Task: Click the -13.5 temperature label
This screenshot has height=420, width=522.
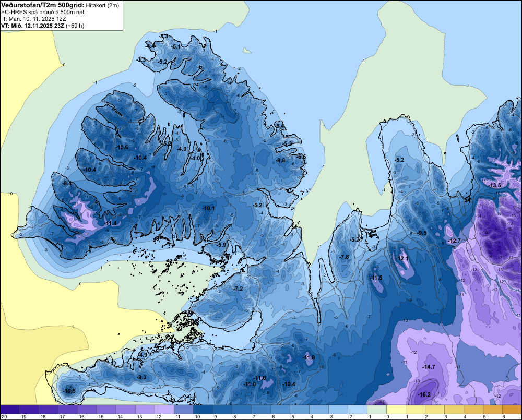Action: click(x=494, y=185)
